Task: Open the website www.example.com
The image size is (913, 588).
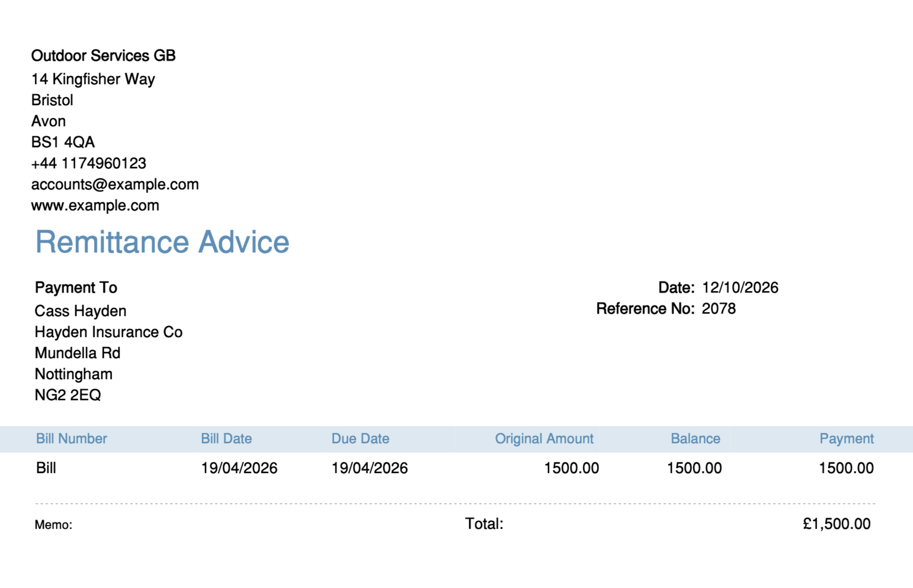Action: point(95,205)
